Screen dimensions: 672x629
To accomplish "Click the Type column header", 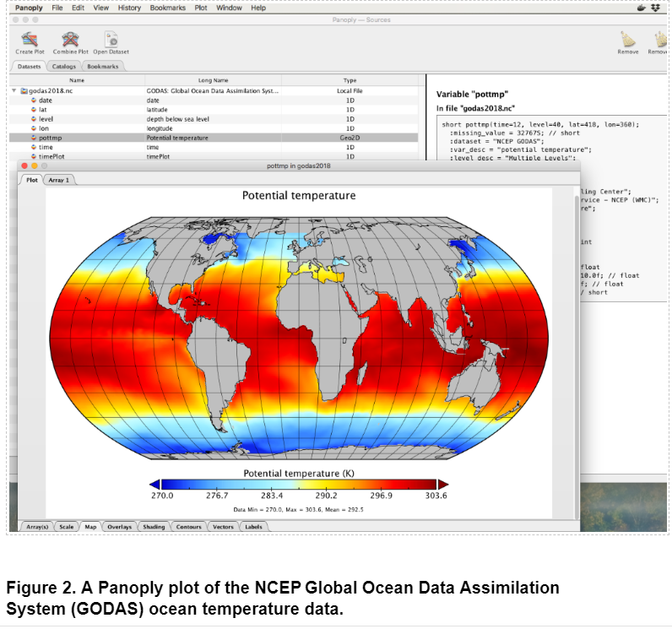I will 350,80.
